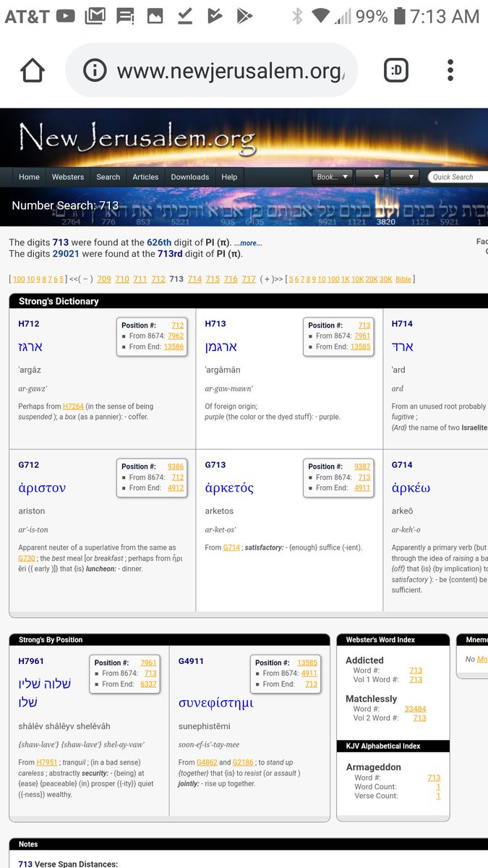488x868 pixels.
Task: Tap the gallery image notification icon
Action: tap(155, 15)
